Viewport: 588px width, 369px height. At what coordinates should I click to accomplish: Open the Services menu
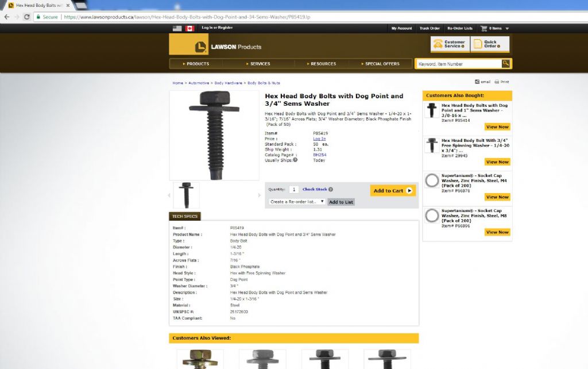tap(258, 64)
